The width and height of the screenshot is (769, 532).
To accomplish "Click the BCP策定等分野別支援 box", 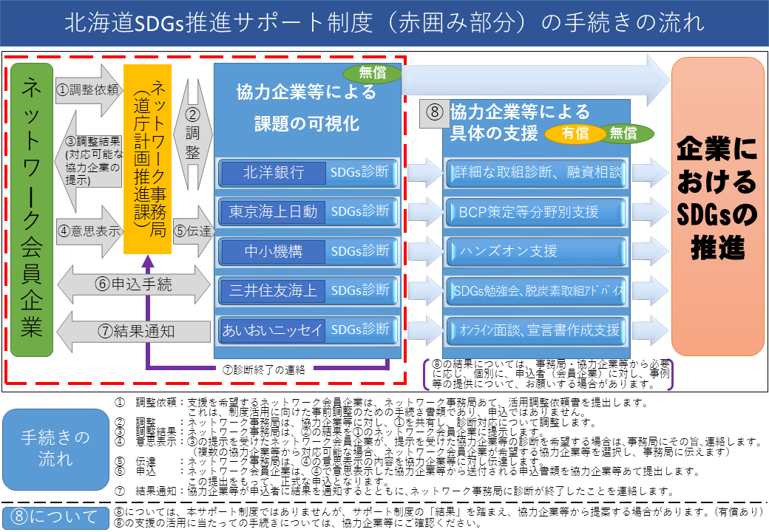I will 535,211.
